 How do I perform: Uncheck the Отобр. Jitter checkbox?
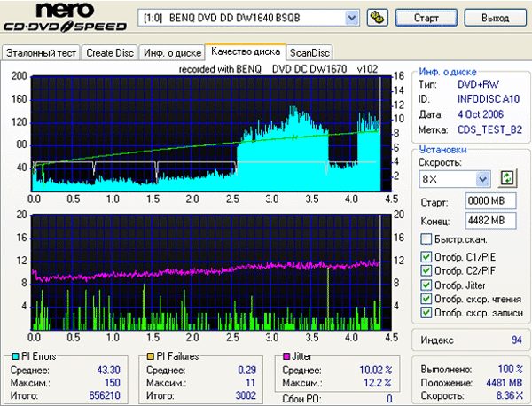pyautogui.click(x=426, y=285)
